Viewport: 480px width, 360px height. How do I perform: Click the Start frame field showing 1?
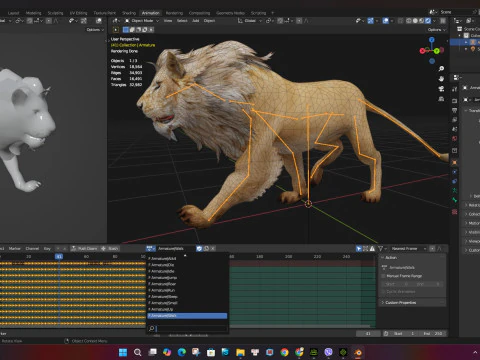click(x=405, y=333)
